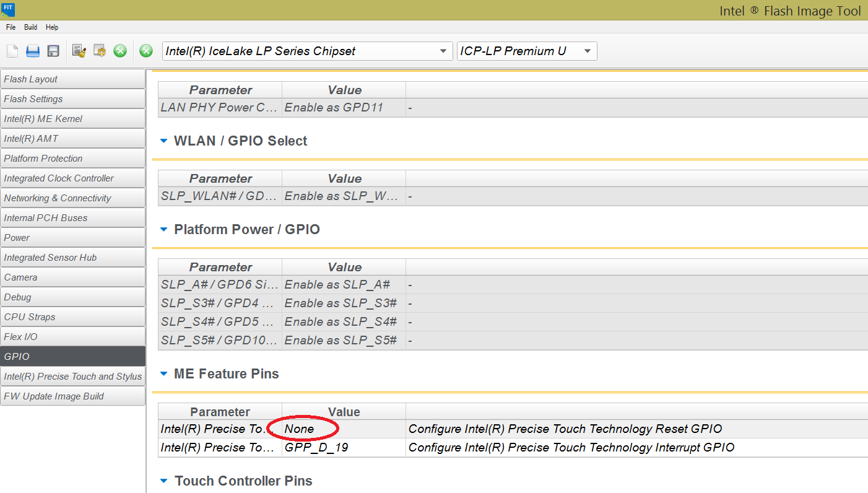Open the Integrated Sensor Hub tab
The width and height of the screenshot is (868, 493).
coord(73,258)
